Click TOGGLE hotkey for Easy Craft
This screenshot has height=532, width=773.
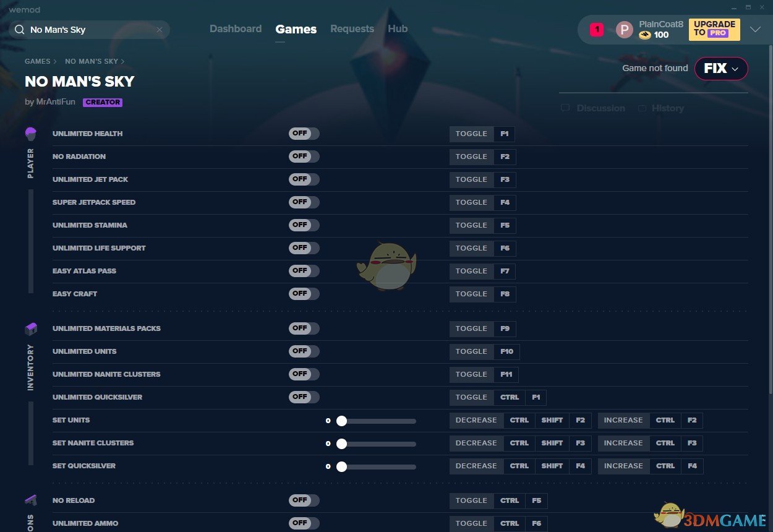472,294
